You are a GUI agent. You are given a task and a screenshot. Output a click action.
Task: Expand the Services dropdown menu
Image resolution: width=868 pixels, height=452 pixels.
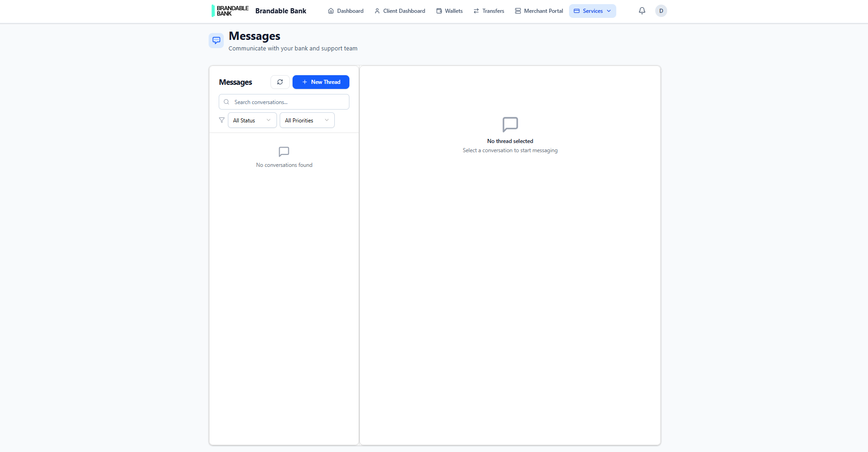point(592,11)
